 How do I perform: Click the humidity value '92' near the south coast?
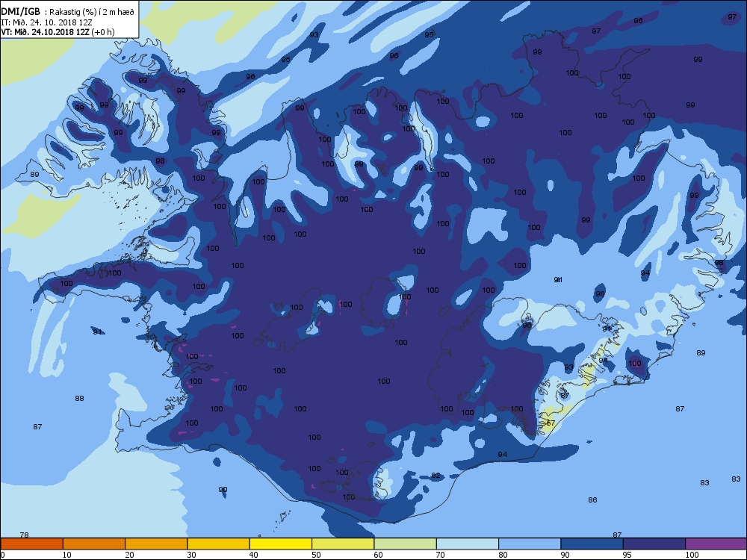[x=436, y=475]
